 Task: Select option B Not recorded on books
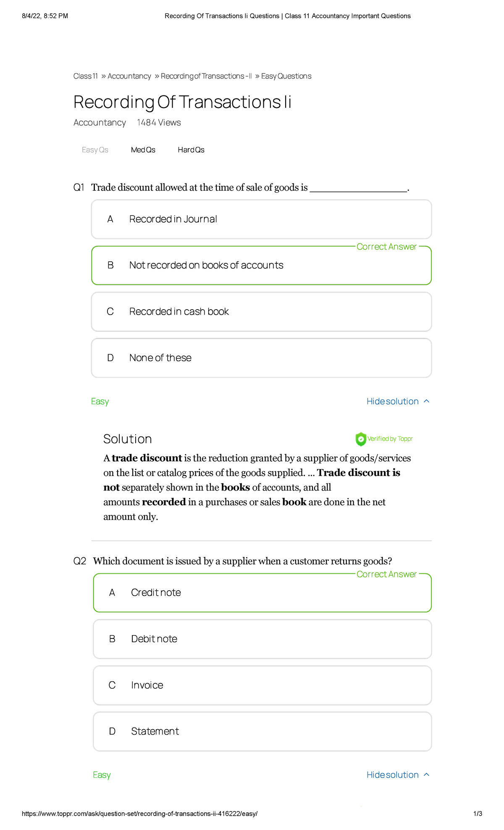tap(261, 265)
